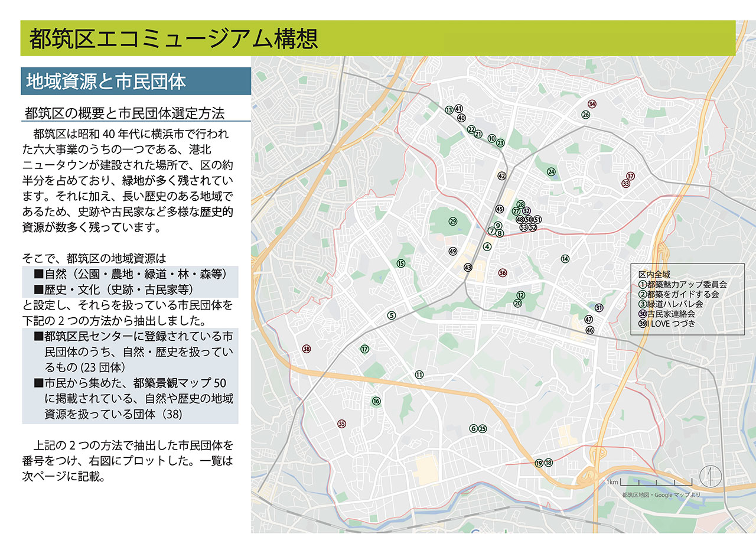Click the red marker numbered 37

coord(630,176)
